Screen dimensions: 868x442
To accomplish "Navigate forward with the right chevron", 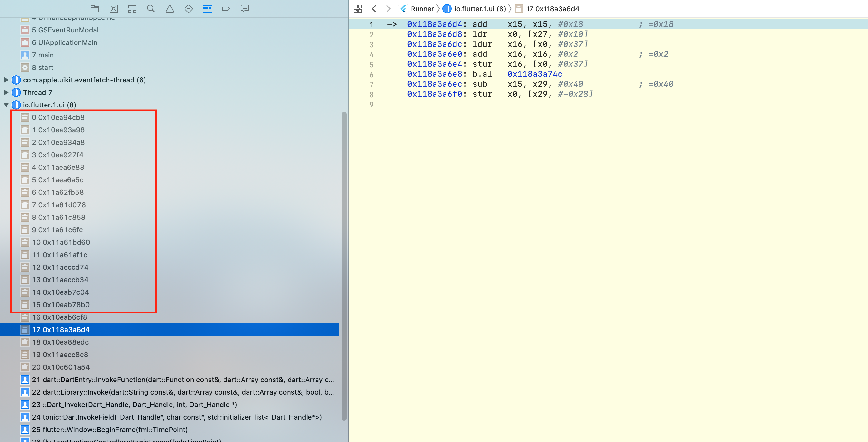I will [388, 8].
